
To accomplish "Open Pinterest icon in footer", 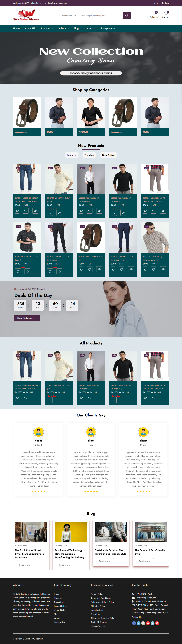I will (x=157, y=623).
